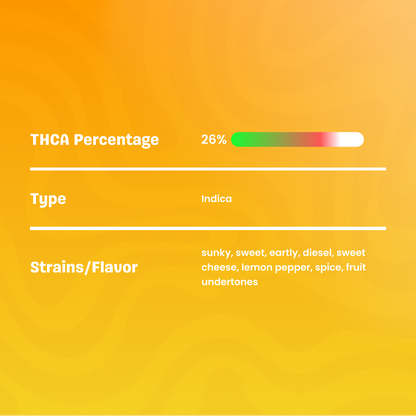Select the 26% value text

tap(214, 139)
